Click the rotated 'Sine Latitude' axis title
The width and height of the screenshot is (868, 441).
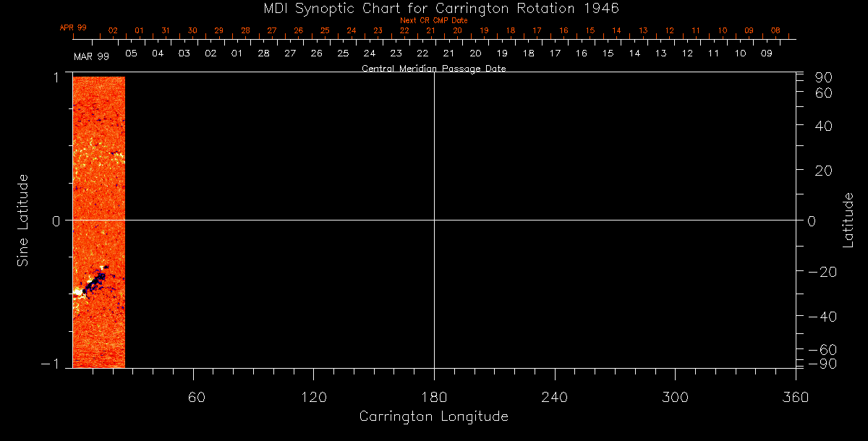click(22, 220)
